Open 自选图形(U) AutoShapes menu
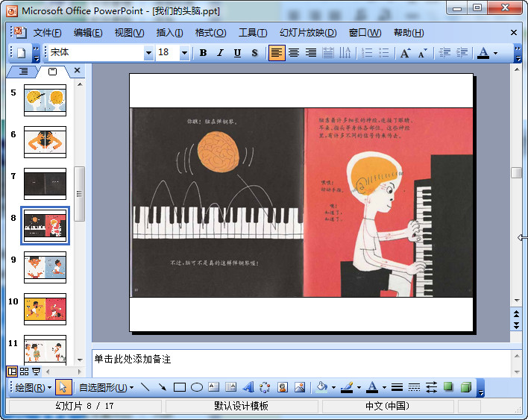 click(x=106, y=388)
